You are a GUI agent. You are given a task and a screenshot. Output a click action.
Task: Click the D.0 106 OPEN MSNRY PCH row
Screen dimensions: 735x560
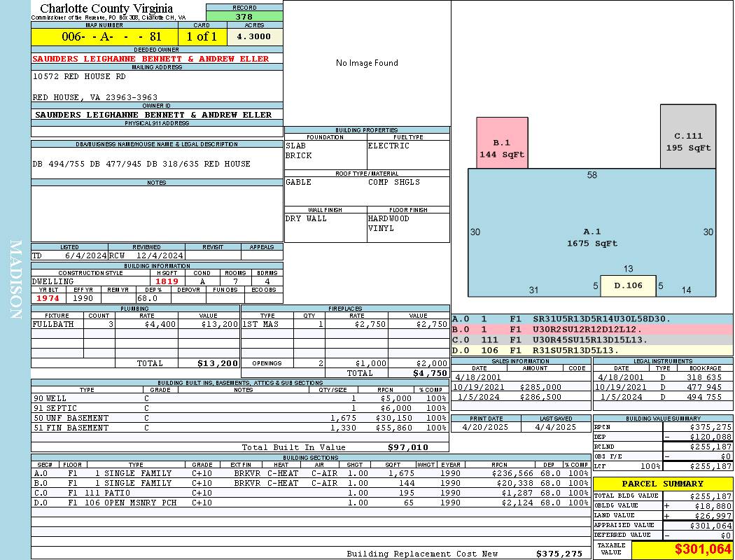point(310,503)
